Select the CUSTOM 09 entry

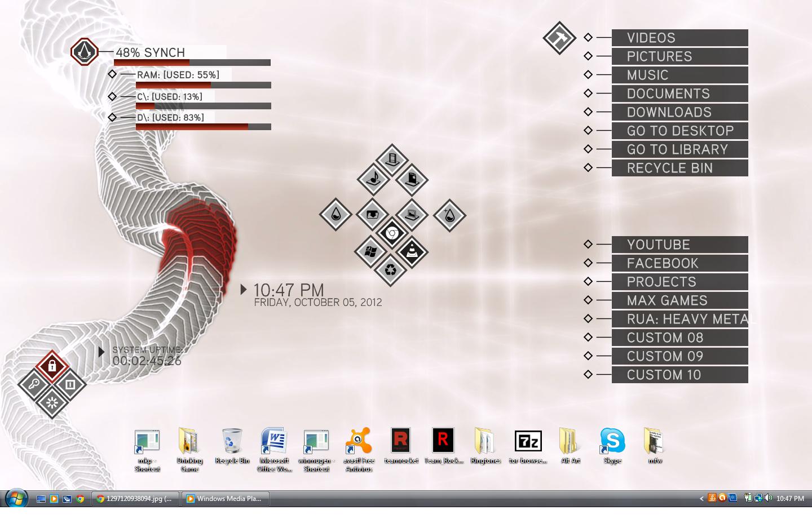click(x=679, y=356)
